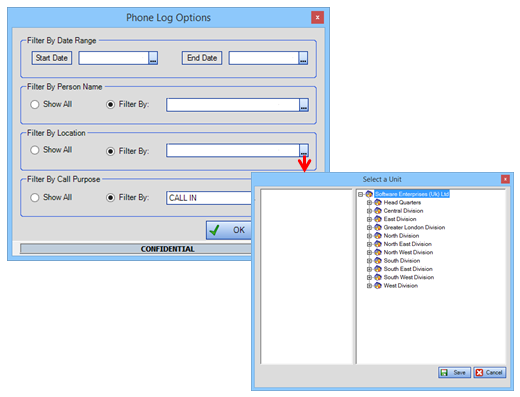This screenshot has width=520, height=397.
Task: Select North East Division in the tree
Action: pos(408,244)
